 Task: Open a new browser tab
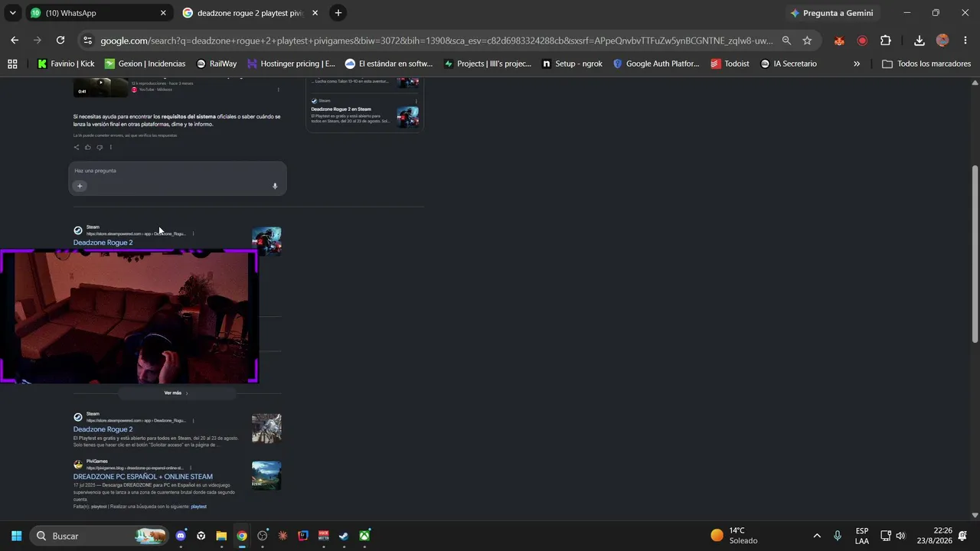(338, 13)
